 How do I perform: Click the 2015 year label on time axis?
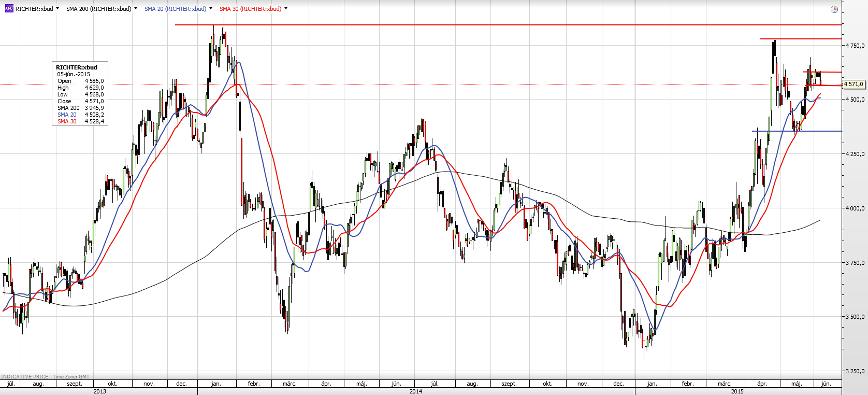(737, 391)
